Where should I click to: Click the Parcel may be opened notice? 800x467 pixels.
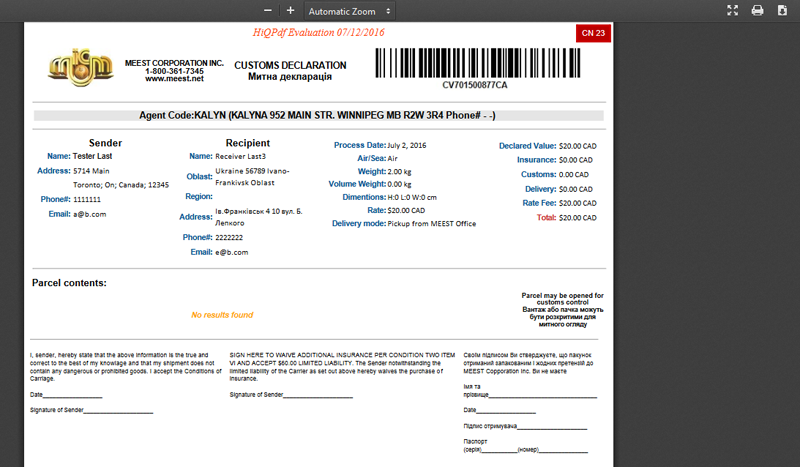562,310
